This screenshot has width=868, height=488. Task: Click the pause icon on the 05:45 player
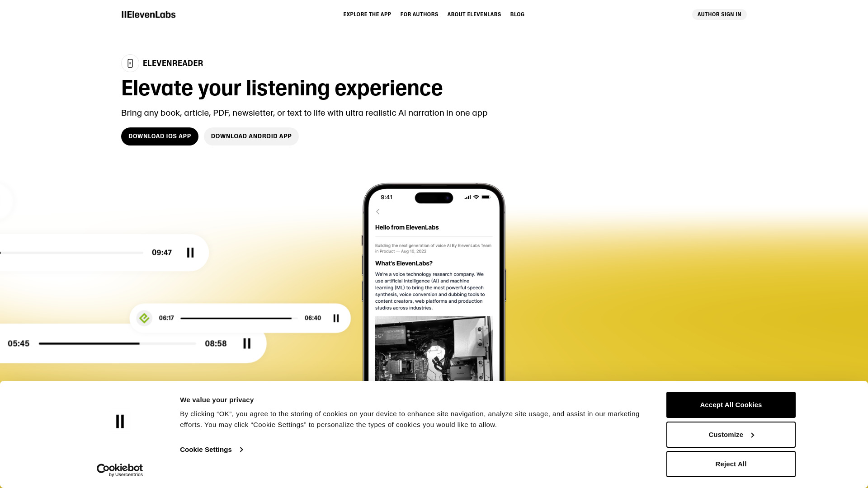pyautogui.click(x=246, y=343)
